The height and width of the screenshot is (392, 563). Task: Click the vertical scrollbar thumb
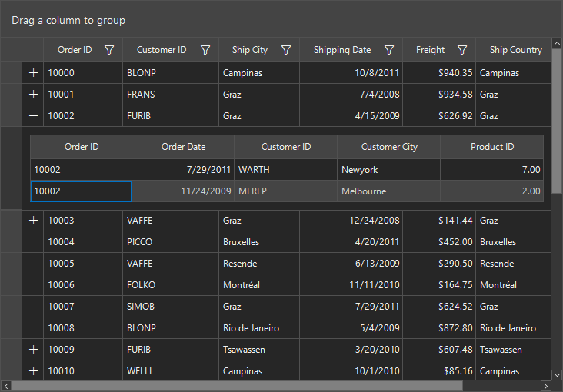coord(557,121)
